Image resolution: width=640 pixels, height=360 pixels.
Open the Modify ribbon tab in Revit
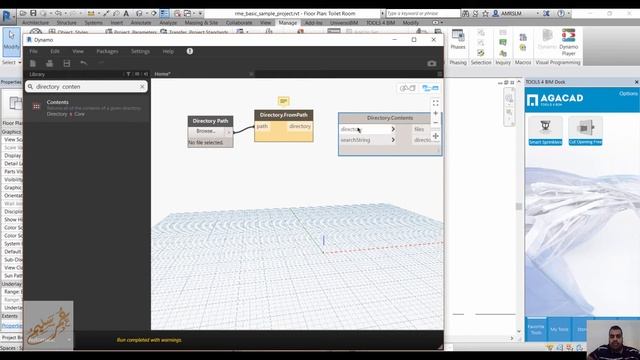pyautogui.click(x=411, y=22)
